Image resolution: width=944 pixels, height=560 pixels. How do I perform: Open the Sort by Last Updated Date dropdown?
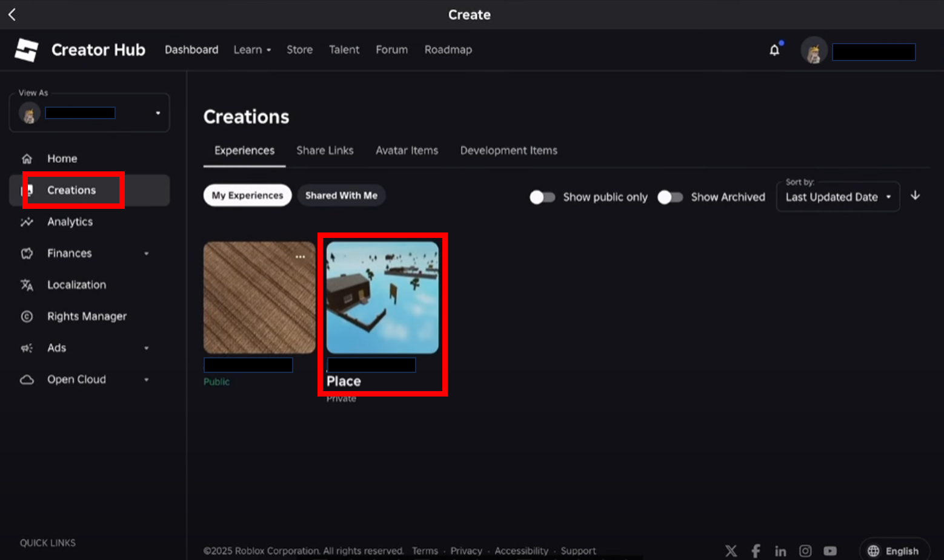click(838, 197)
